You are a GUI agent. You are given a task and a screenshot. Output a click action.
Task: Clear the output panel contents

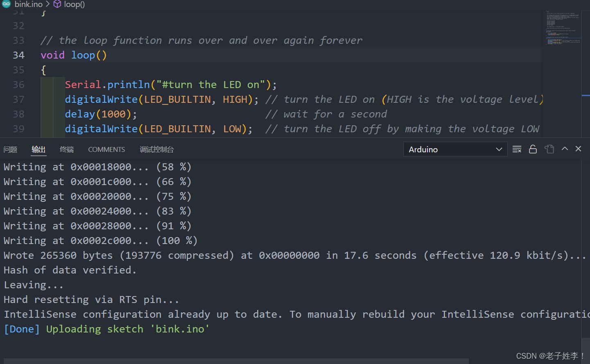coord(517,149)
